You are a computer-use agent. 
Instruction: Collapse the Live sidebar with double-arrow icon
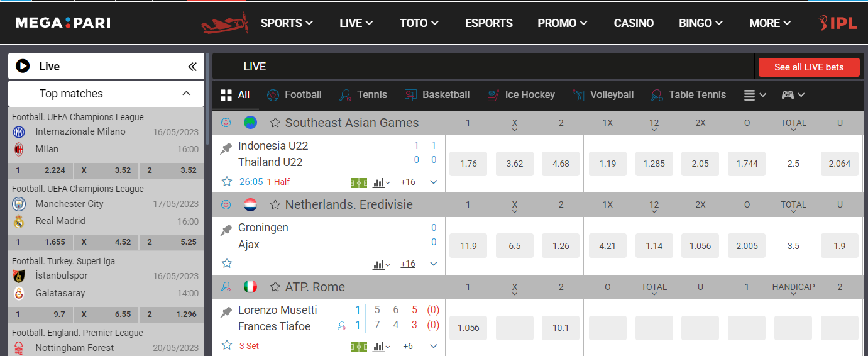[192, 67]
